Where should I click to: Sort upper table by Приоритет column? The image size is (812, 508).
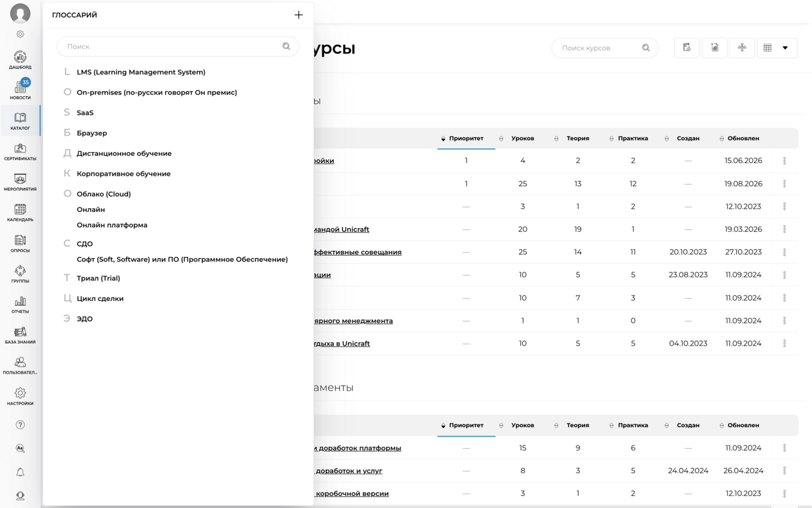(466, 138)
